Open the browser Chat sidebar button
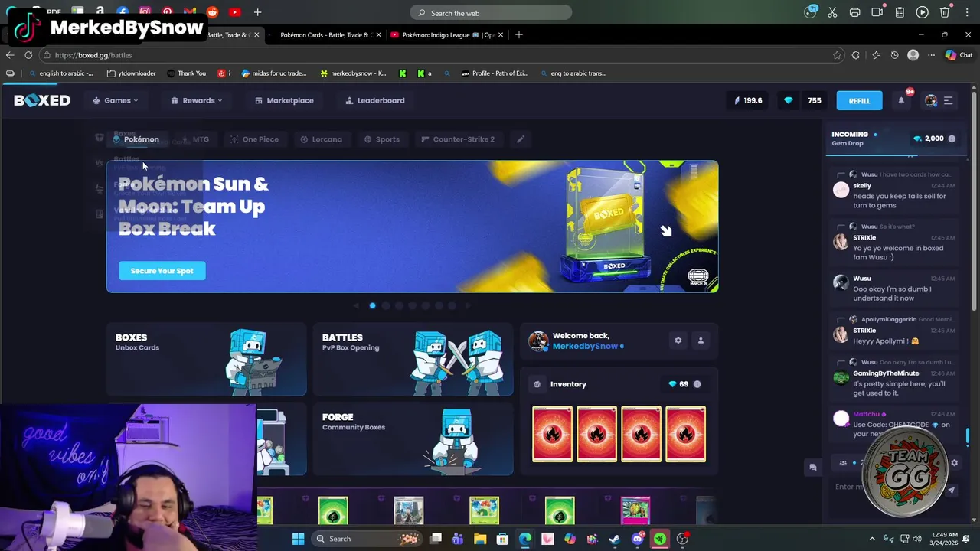Screen dimensions: 980x551 tap(959, 55)
